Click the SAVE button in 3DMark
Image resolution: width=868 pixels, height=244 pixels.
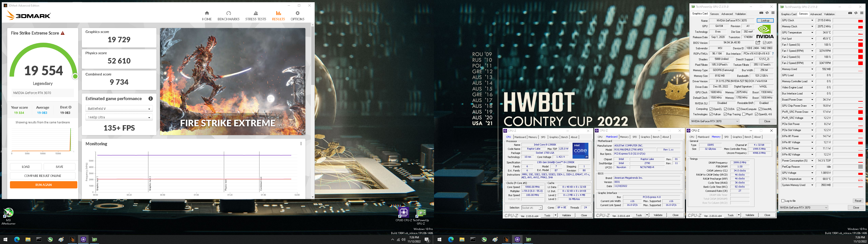tap(59, 167)
